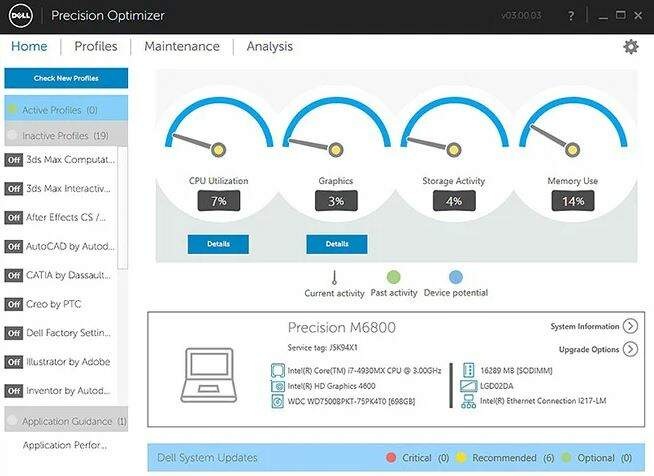The image size is (654, 476).
Task: Click the Storage Activity gauge
Action: point(454,127)
